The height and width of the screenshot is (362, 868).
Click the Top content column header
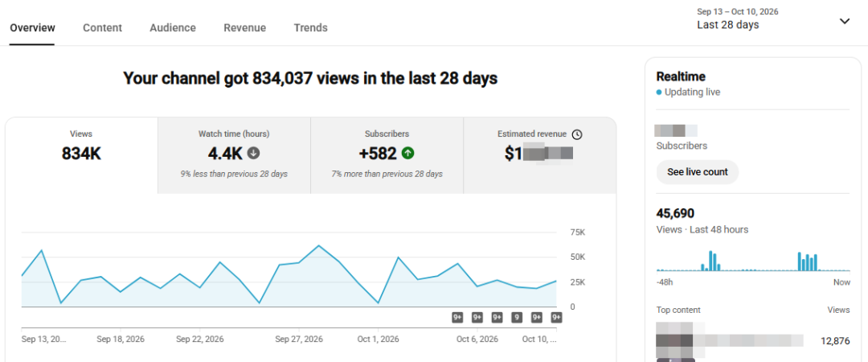pos(678,310)
